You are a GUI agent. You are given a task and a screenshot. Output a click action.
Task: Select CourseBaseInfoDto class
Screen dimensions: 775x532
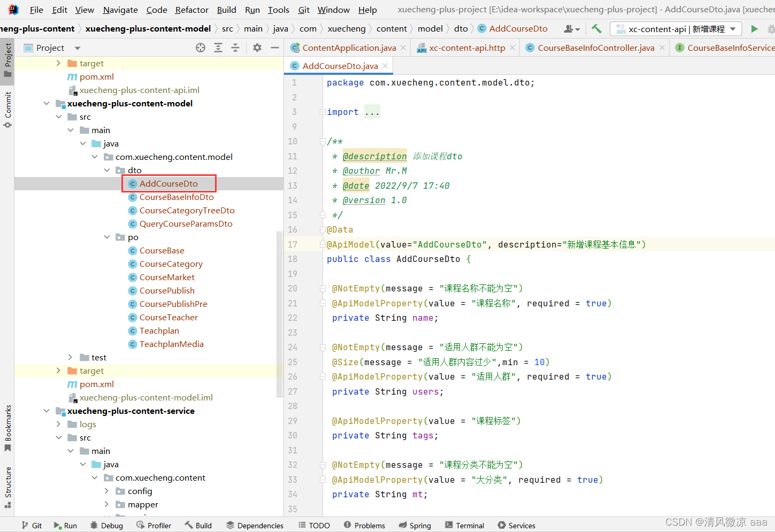tap(176, 197)
